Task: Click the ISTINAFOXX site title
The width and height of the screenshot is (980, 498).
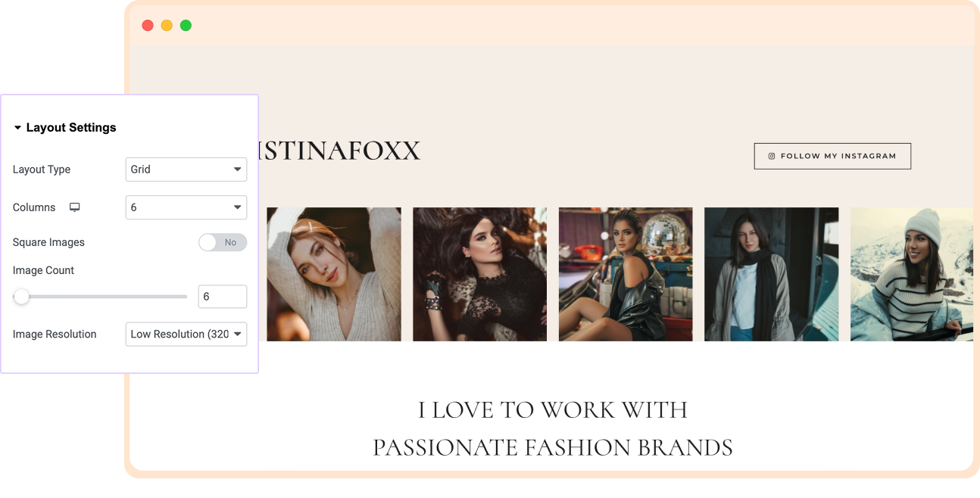Action: (339, 151)
